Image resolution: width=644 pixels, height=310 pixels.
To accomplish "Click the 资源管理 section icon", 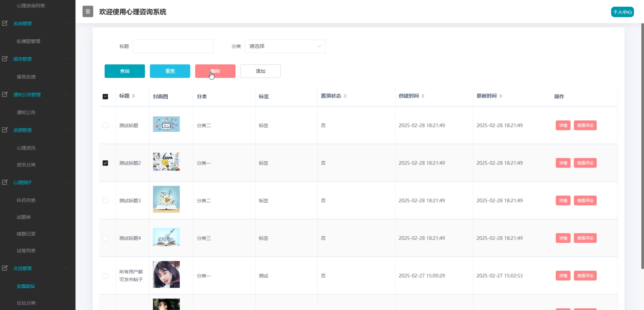I will pos(5,130).
